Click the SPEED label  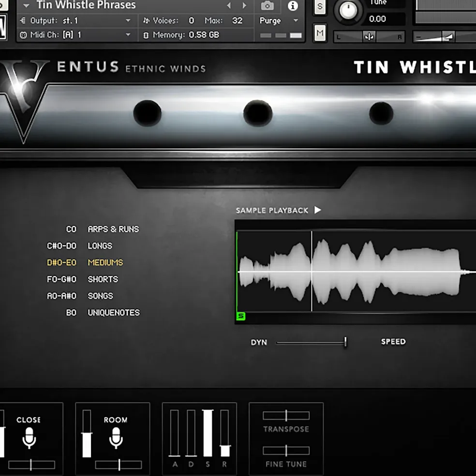(x=393, y=342)
